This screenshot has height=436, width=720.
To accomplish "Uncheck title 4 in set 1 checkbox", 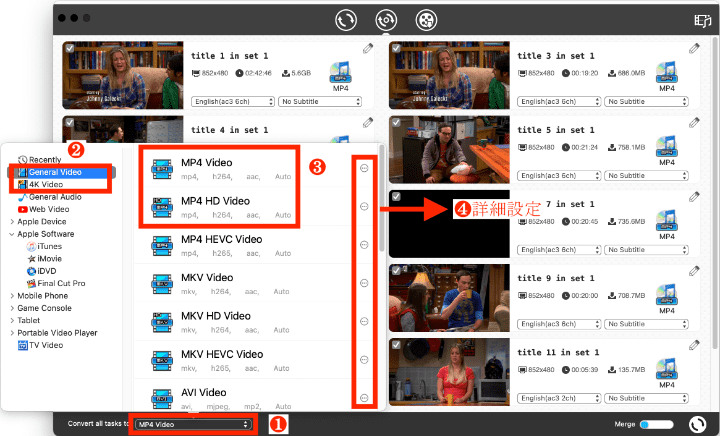I will [70, 123].
